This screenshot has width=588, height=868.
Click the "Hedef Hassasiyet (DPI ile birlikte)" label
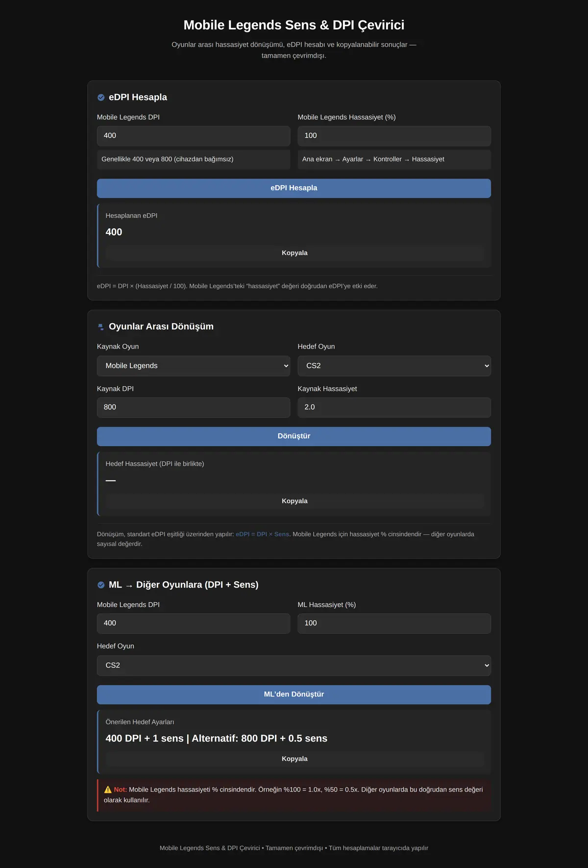pos(155,464)
